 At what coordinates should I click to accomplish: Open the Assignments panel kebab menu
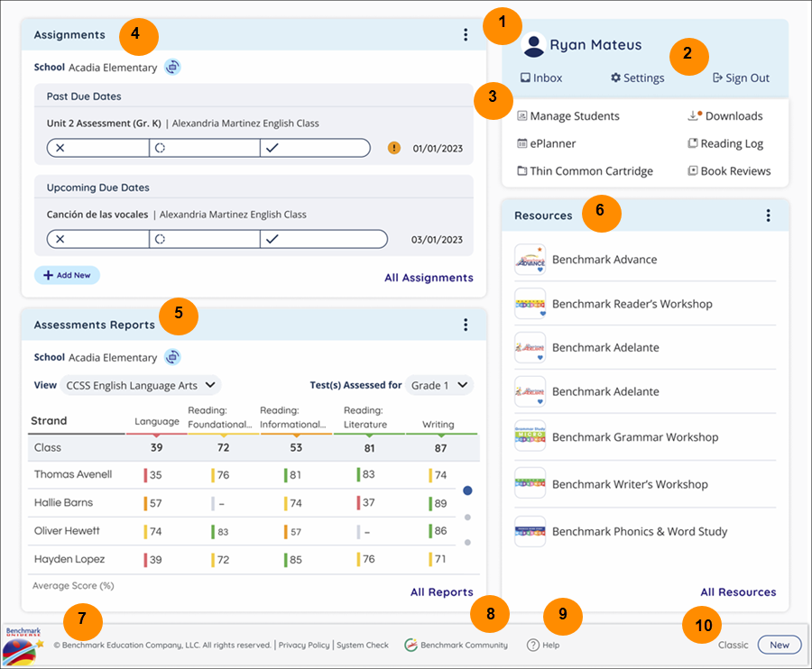point(466,34)
